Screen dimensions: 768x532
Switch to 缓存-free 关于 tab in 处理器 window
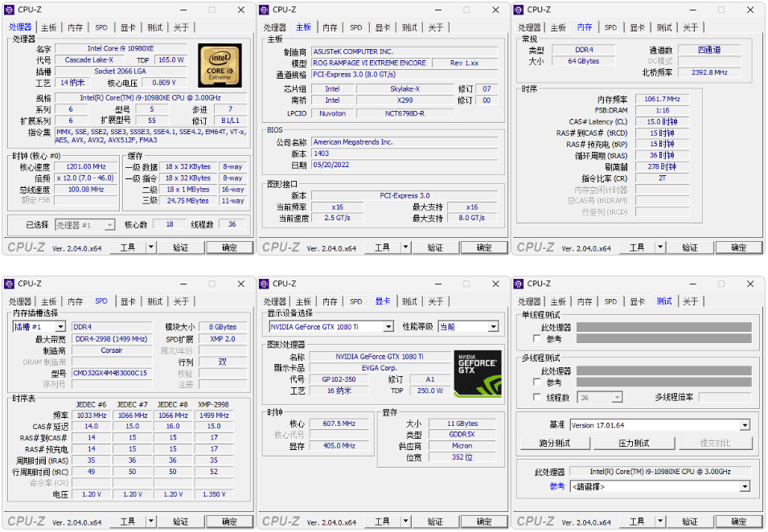pyautogui.click(x=181, y=27)
